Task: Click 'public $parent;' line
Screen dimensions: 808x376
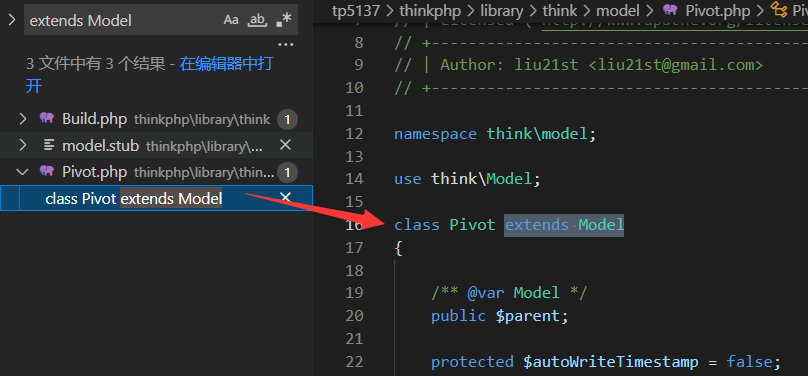Action: [x=500, y=316]
